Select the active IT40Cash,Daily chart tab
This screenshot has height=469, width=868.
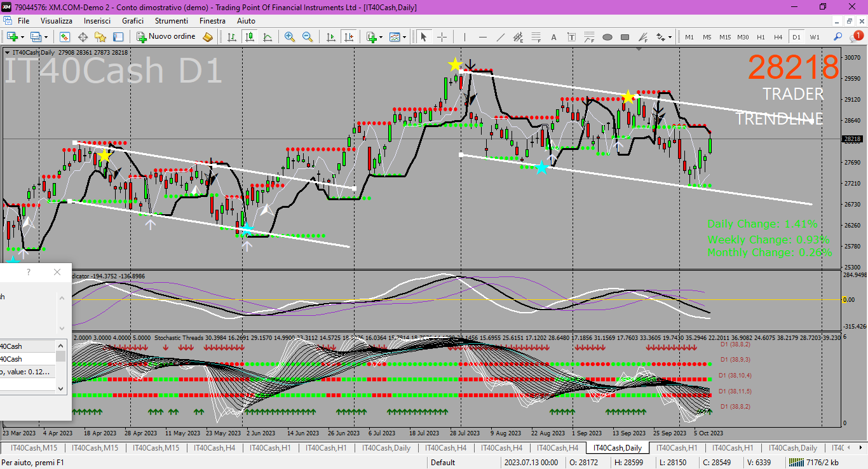[x=618, y=448]
